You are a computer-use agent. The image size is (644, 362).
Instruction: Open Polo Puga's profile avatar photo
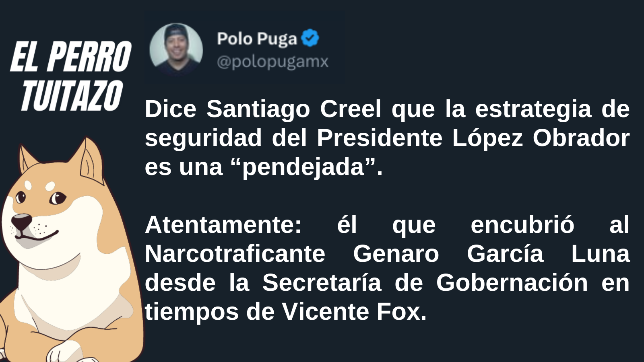pyautogui.click(x=176, y=49)
